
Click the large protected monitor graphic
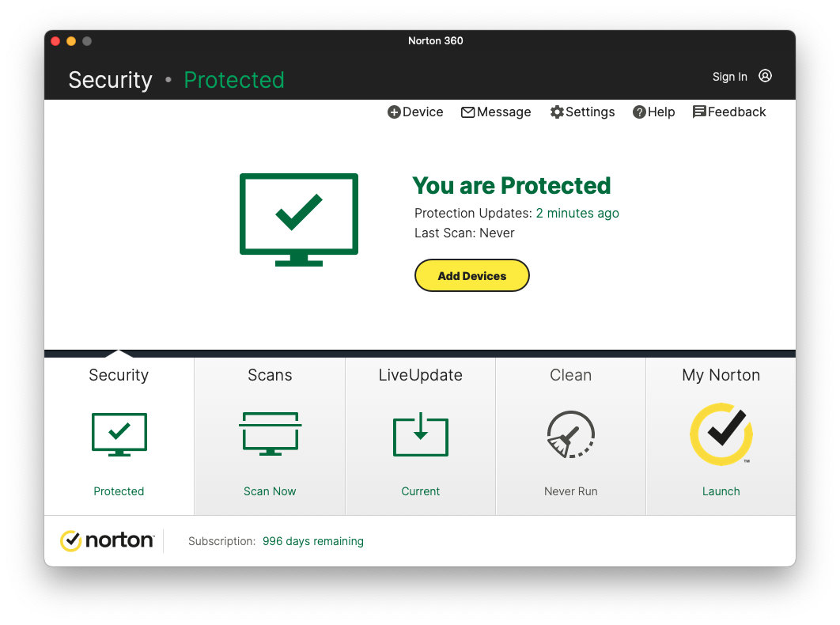299,219
